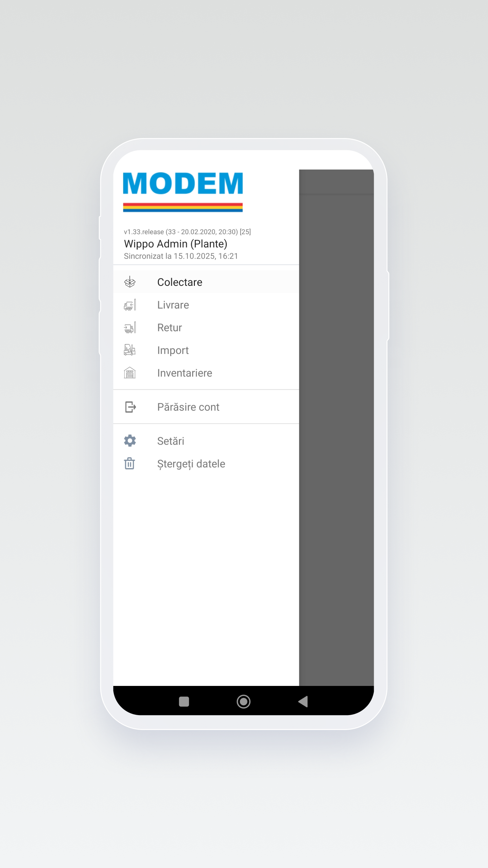Click the Retur truck icon
The image size is (488, 868).
click(130, 328)
